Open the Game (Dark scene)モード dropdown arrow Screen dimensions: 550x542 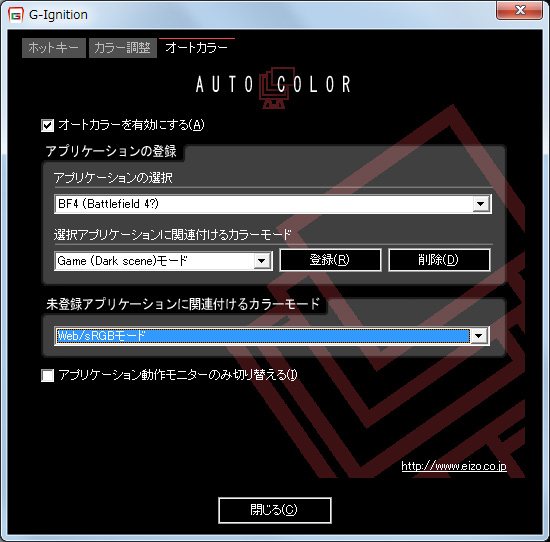click(x=261, y=261)
